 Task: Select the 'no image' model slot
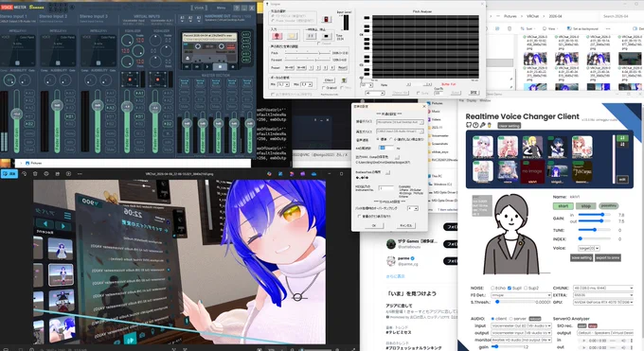coord(532,171)
